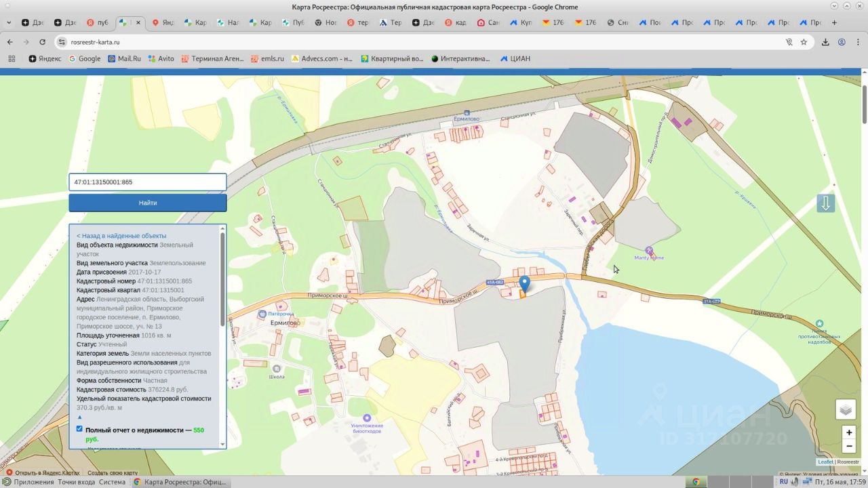Reload the page with browser refresh icon
Screen dimensions: 868x488
[42, 42]
